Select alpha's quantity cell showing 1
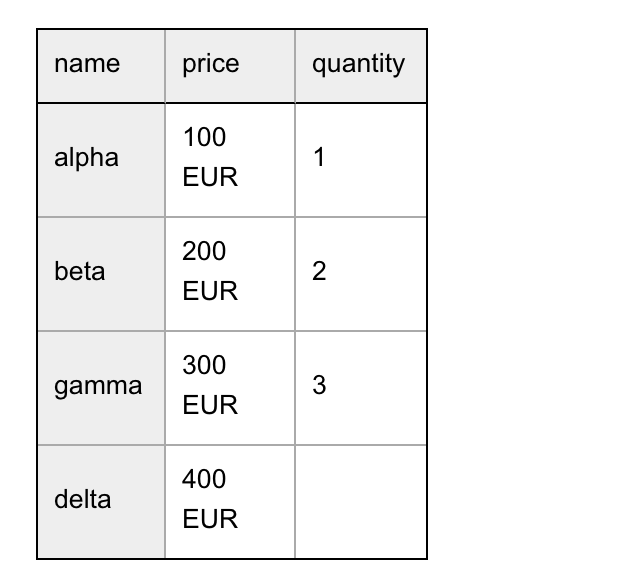Viewport: 620px width, 588px height. pyautogui.click(x=361, y=160)
